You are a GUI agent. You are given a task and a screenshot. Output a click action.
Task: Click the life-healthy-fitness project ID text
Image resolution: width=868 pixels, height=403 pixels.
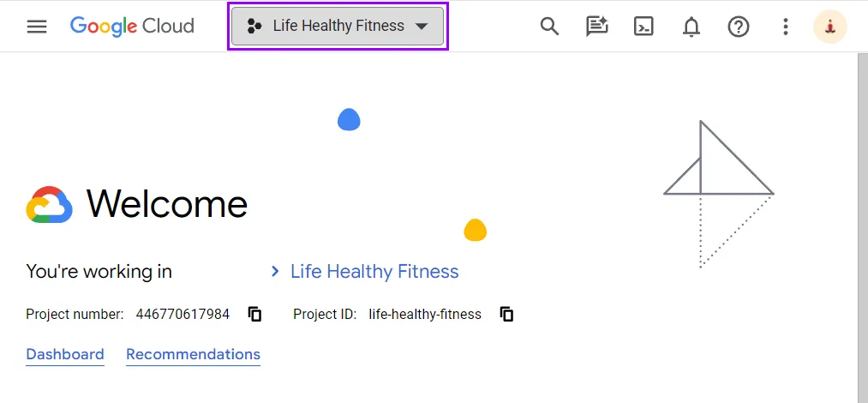tap(425, 315)
